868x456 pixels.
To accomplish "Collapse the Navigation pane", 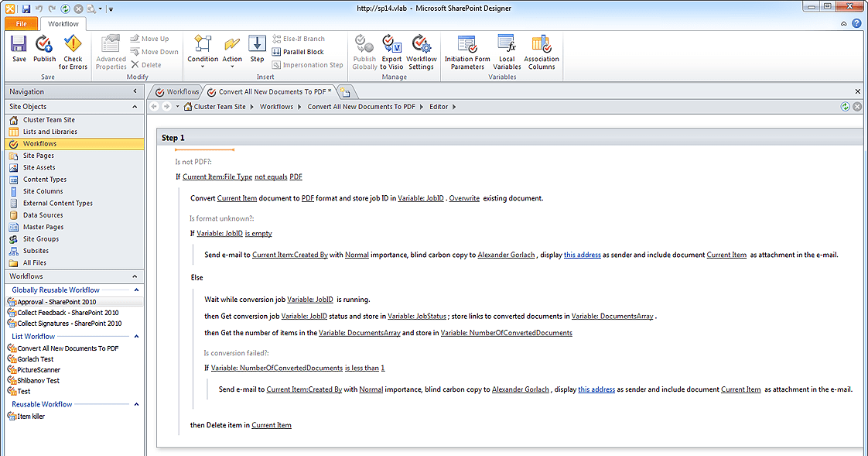I will click(x=135, y=91).
